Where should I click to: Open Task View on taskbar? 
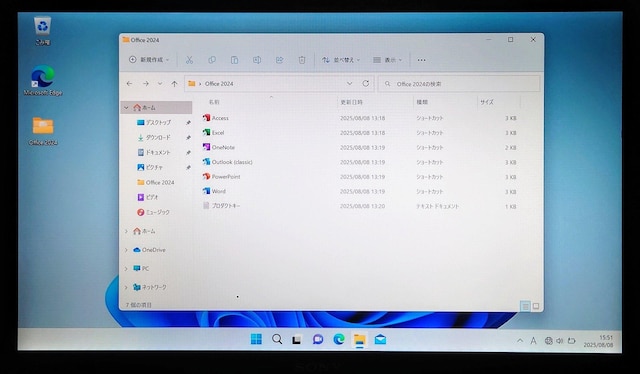click(x=297, y=339)
